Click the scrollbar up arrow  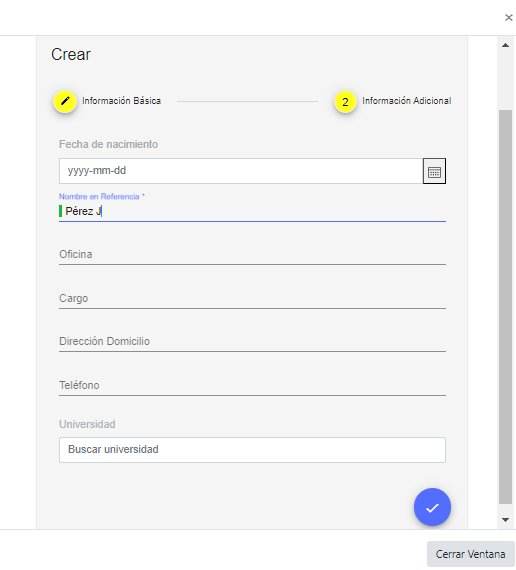[x=505, y=45]
